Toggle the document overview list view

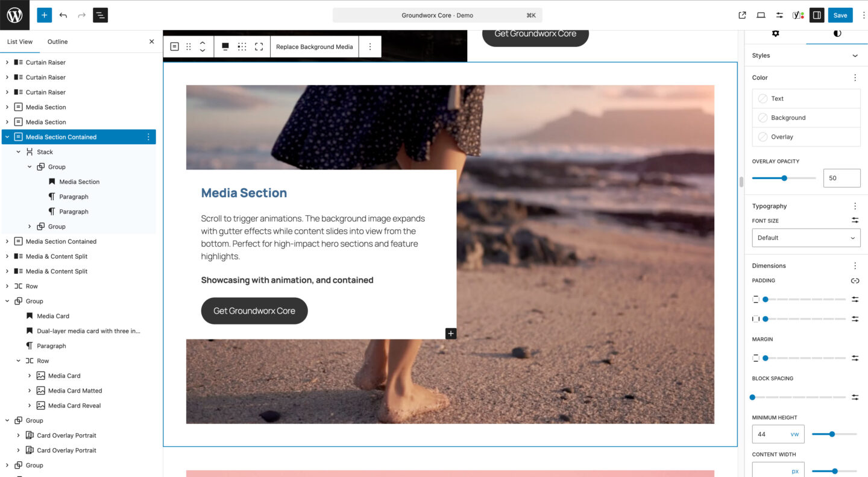tap(100, 15)
